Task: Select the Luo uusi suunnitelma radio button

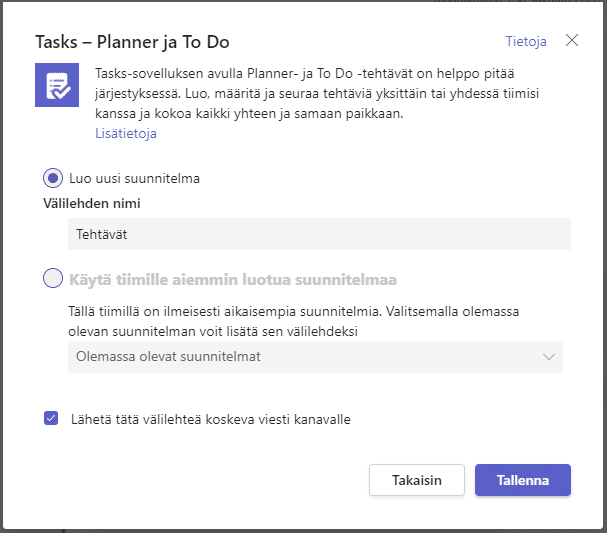Action: coord(53,178)
